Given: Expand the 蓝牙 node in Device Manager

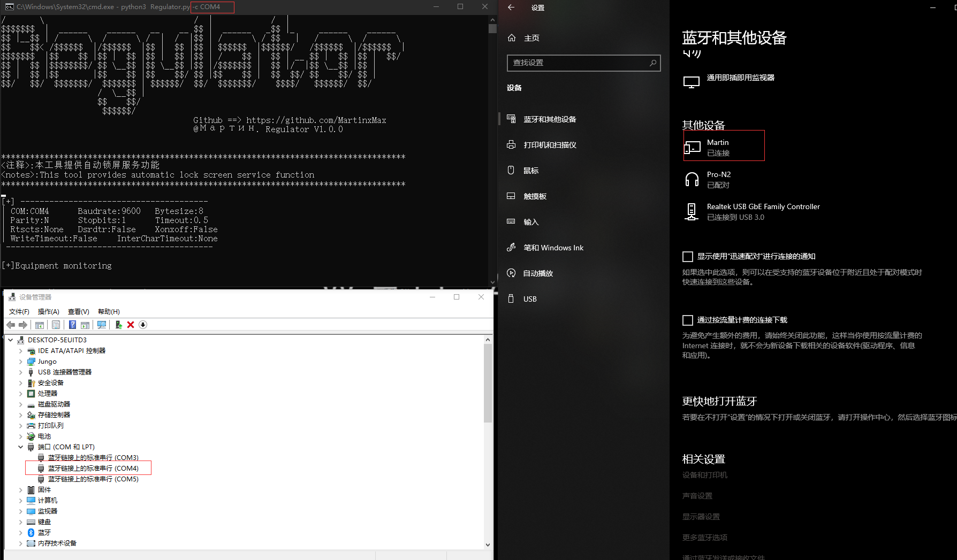Looking at the screenshot, I should coord(21,533).
